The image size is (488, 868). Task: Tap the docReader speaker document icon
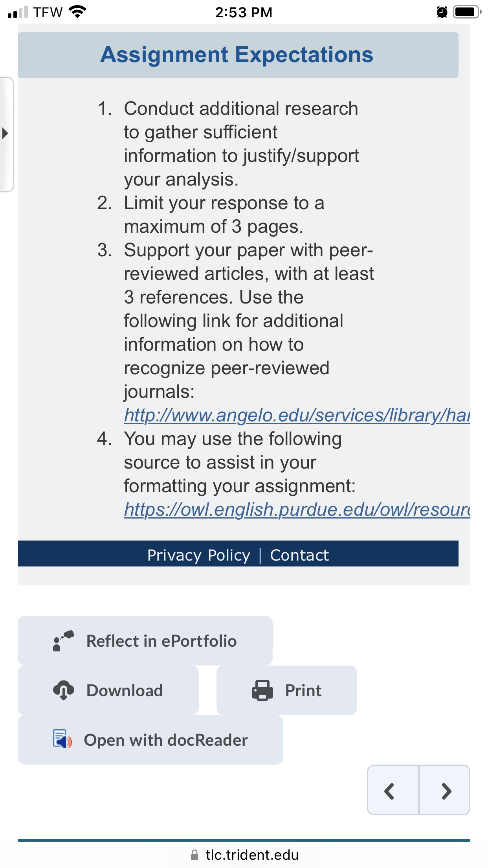click(x=62, y=739)
